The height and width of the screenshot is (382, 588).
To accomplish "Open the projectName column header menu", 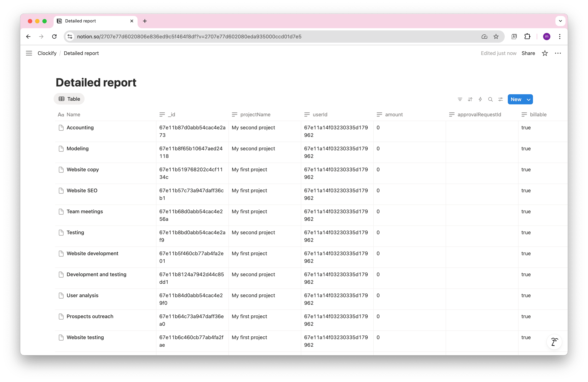I will [255, 114].
